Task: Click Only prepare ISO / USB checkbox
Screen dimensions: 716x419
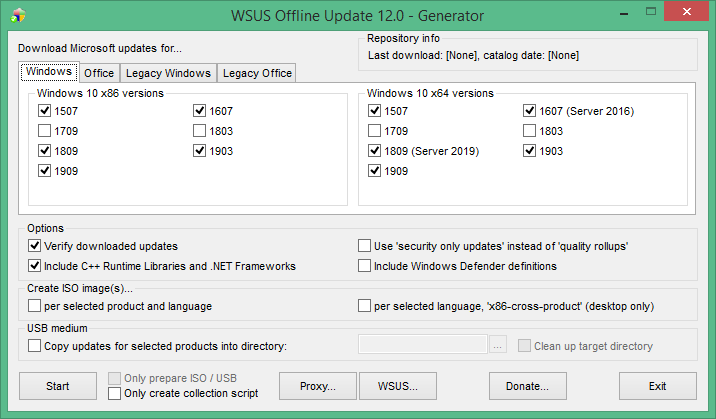Action: coord(114,378)
